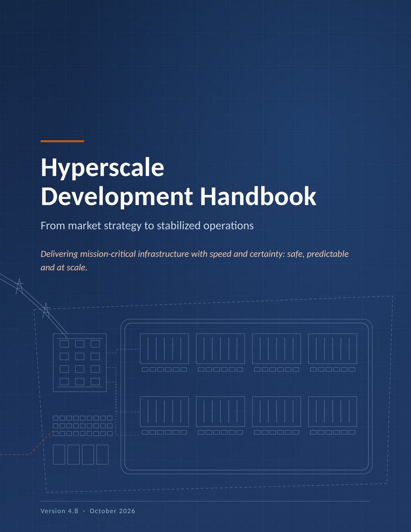
Task: Click the title line "Development Handbook"
Action: tap(179, 197)
